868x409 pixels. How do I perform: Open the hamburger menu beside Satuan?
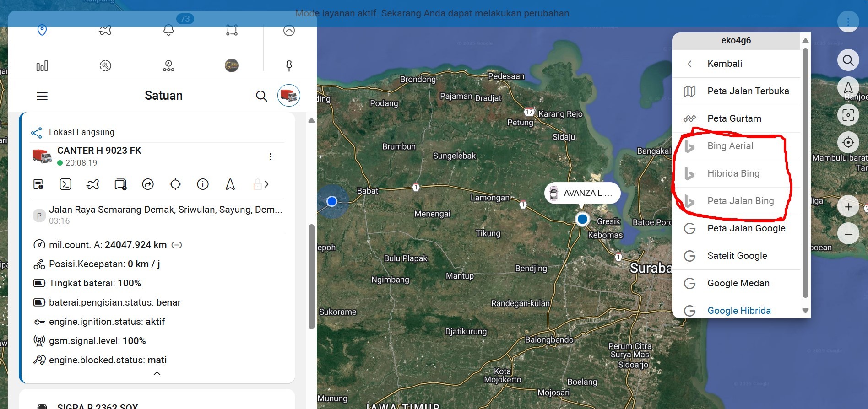(x=42, y=96)
